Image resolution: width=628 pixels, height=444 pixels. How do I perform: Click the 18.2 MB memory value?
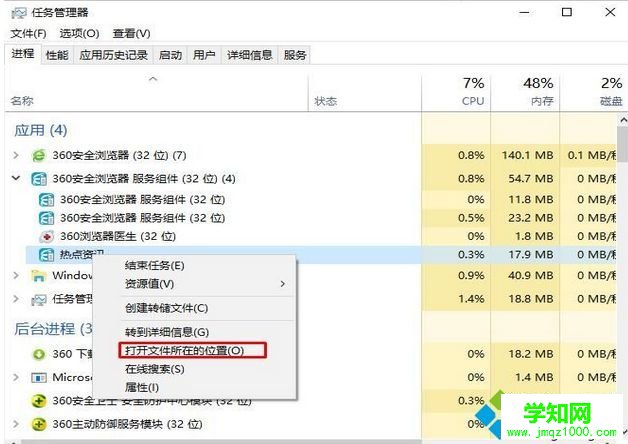tap(531, 354)
